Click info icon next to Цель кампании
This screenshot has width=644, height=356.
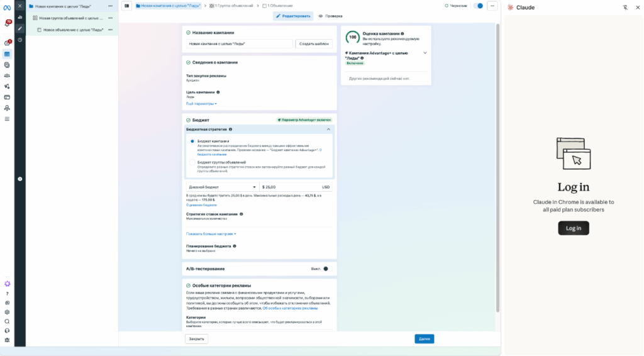218,92
